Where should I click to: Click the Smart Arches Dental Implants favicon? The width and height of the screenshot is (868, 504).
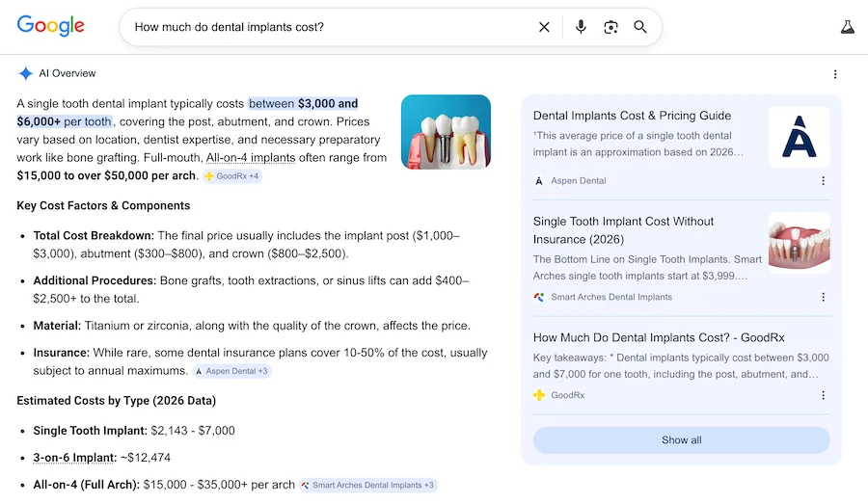tap(538, 297)
